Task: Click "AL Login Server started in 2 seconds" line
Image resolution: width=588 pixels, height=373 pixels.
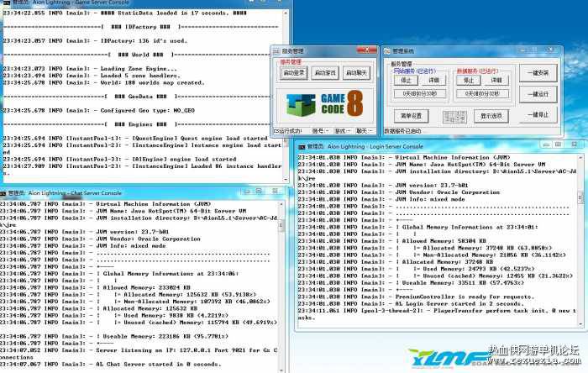Action: pos(410,303)
